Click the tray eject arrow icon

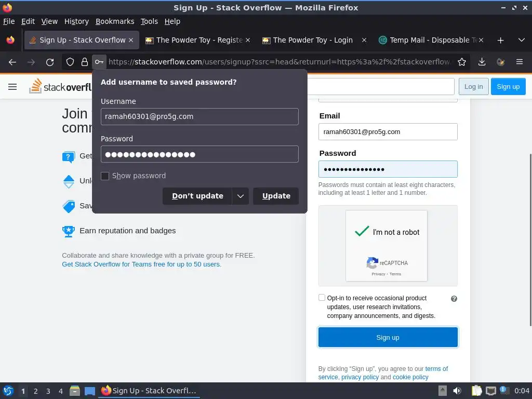tap(443, 391)
